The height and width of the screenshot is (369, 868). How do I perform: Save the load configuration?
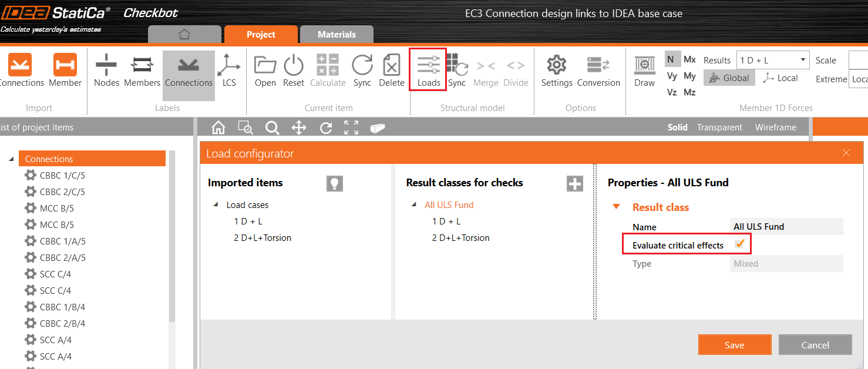pyautogui.click(x=734, y=345)
